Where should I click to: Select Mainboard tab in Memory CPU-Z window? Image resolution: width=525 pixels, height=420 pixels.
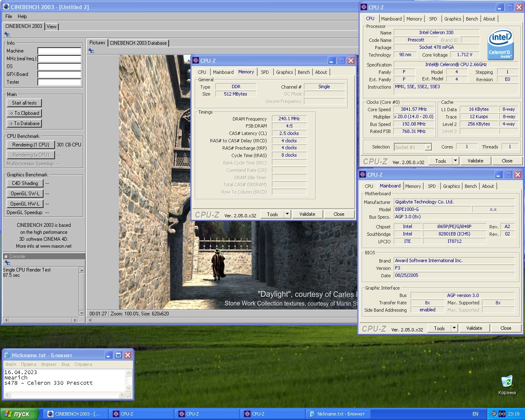tap(223, 72)
